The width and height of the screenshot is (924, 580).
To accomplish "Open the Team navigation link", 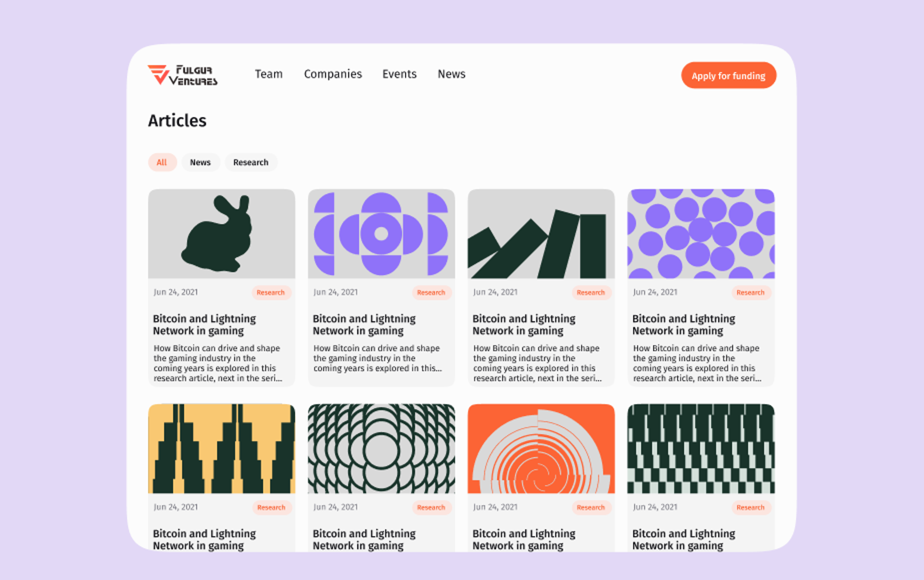I will [x=269, y=74].
